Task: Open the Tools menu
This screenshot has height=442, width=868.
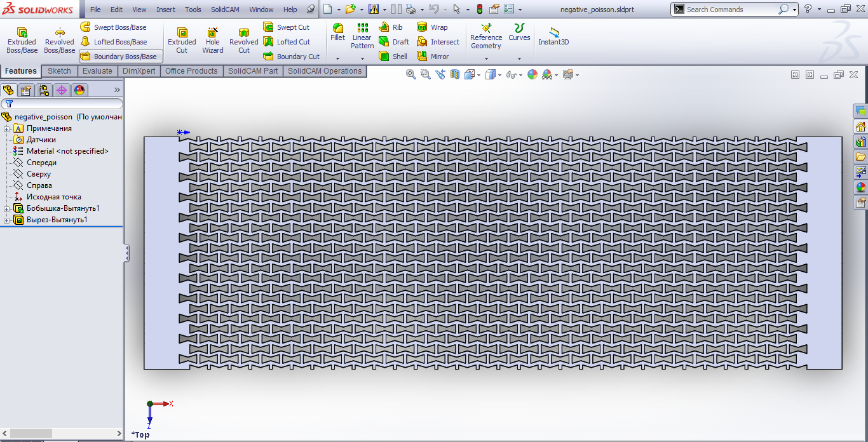Action: [x=193, y=10]
